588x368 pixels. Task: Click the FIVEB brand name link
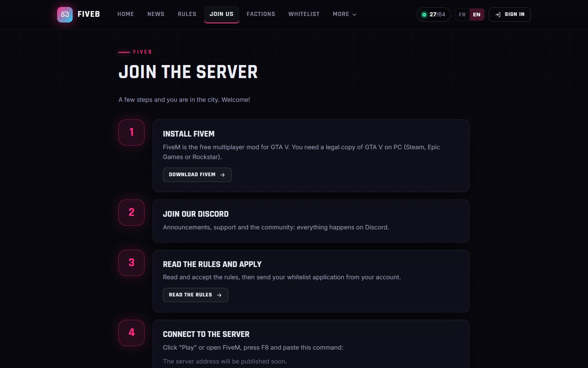pyautogui.click(x=89, y=14)
